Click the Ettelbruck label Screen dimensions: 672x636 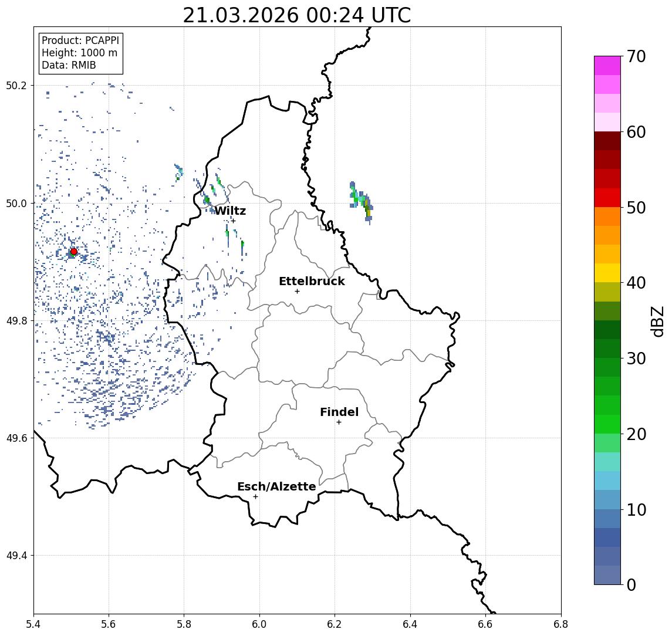tap(312, 281)
